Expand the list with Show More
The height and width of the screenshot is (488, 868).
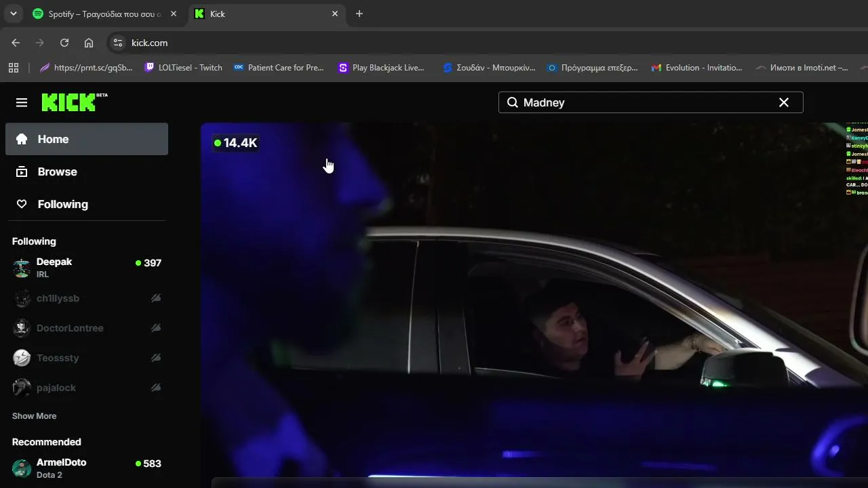click(34, 416)
